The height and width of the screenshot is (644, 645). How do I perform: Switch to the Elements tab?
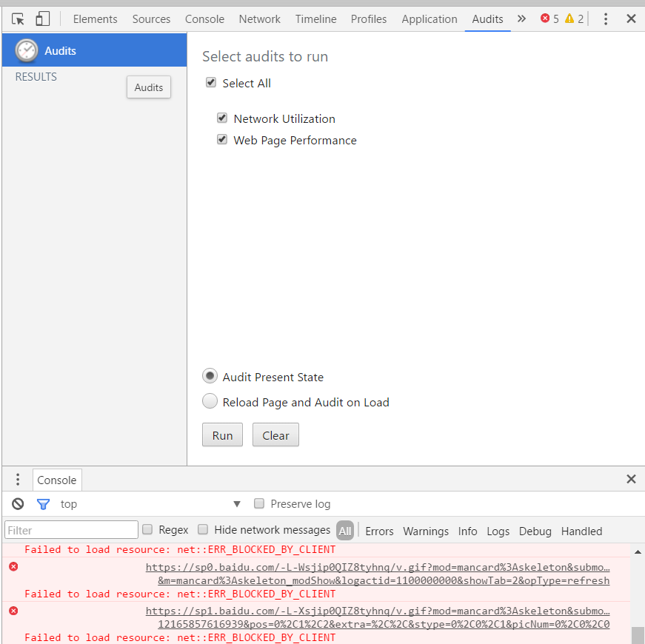95,19
